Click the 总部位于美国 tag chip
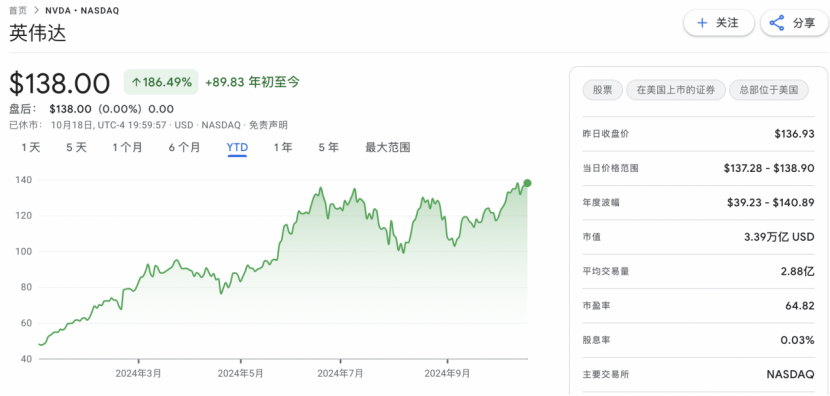Image resolution: width=830 pixels, height=396 pixels. [x=769, y=90]
